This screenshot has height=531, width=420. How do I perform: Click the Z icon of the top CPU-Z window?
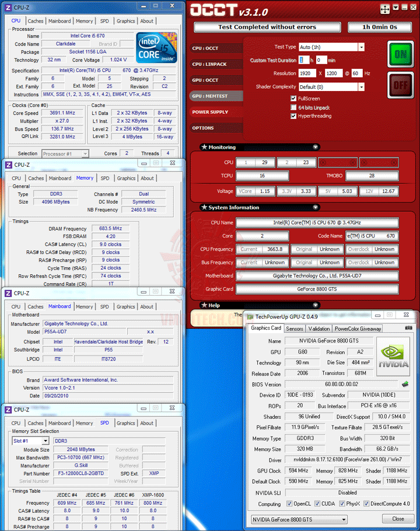click(x=8, y=8)
